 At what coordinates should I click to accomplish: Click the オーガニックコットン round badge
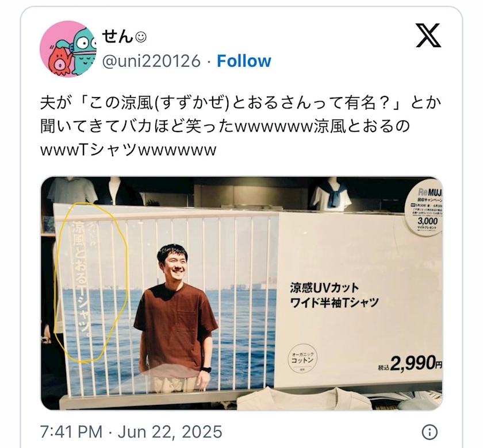302,359
